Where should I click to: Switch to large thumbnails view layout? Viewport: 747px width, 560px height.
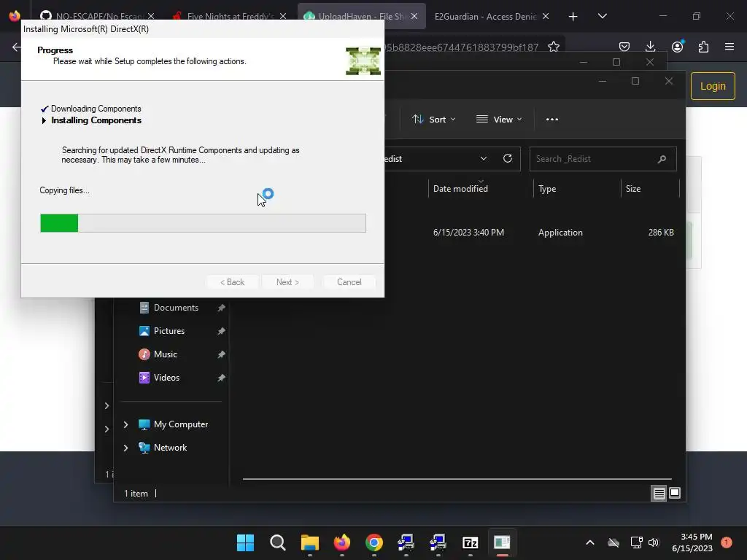(675, 494)
